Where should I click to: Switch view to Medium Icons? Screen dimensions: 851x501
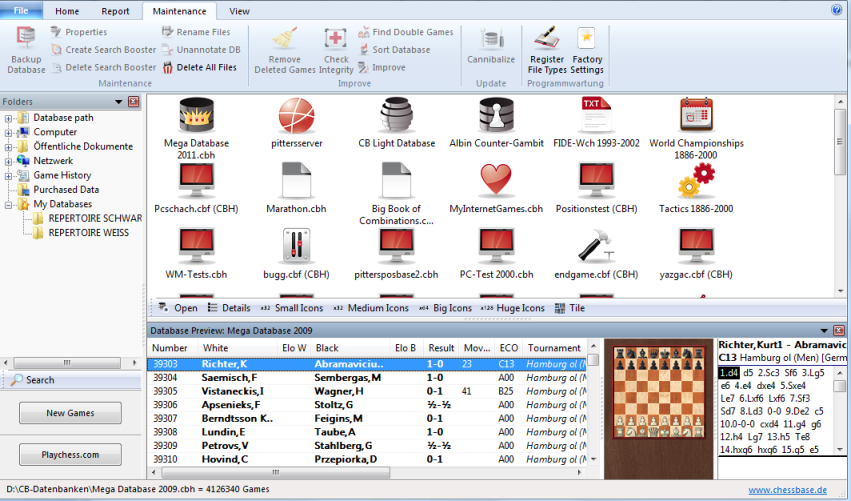click(371, 308)
